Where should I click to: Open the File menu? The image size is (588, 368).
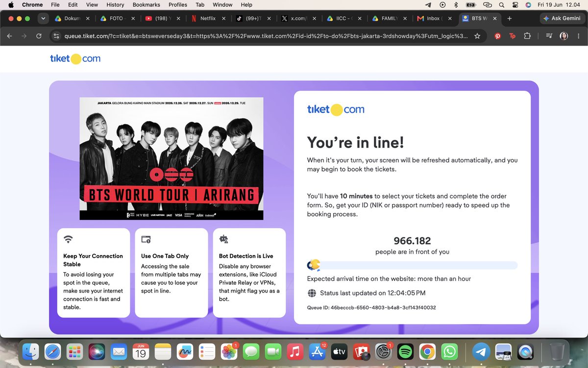[55, 5]
